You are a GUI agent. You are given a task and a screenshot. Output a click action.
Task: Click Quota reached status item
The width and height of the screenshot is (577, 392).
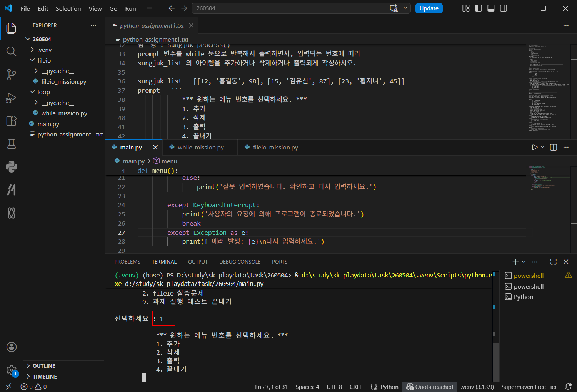pyautogui.click(x=430, y=387)
